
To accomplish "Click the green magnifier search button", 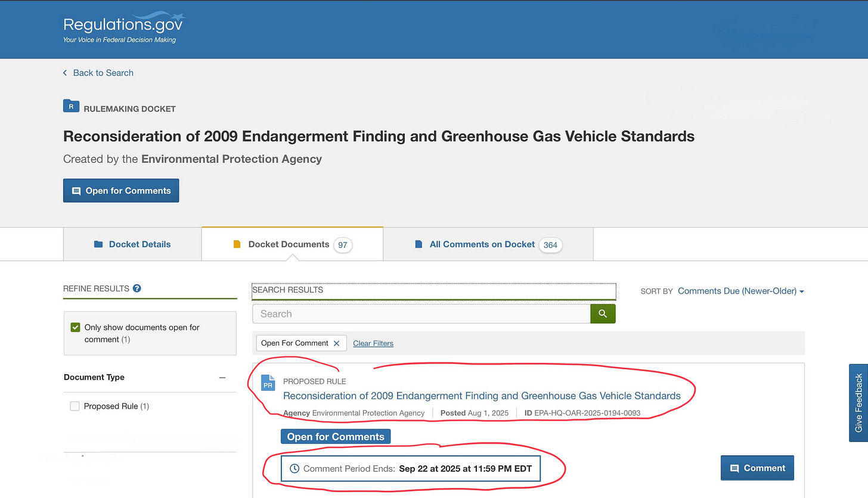I will click(603, 314).
